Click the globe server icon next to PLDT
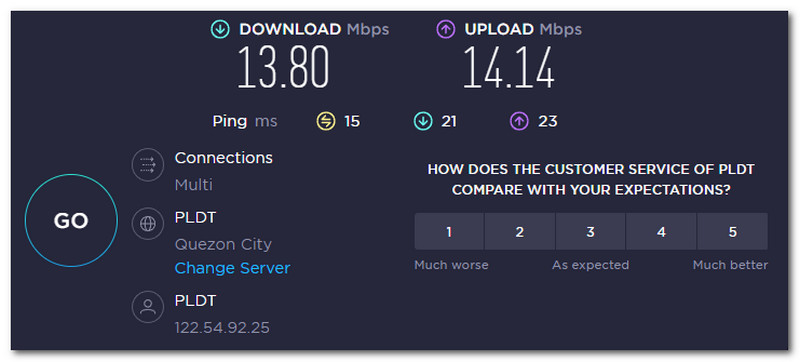The width and height of the screenshot is (800, 362). click(x=148, y=224)
